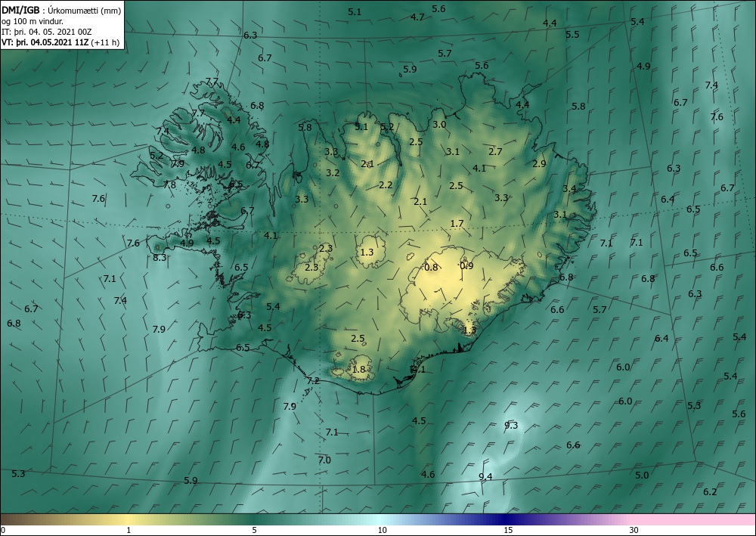Image resolution: width=756 pixels, height=536 pixels.
Task: Click the value 8.3 on the map
Action: [x=160, y=257]
